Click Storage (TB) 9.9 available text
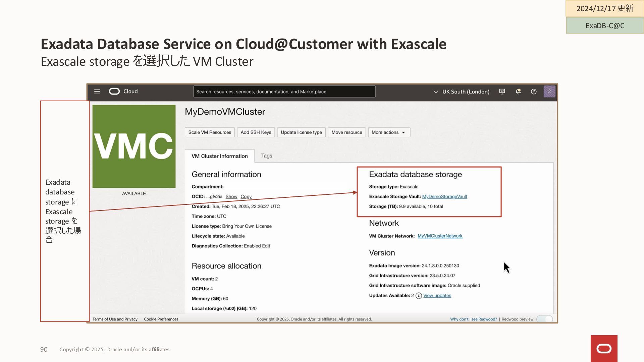 click(406, 206)
